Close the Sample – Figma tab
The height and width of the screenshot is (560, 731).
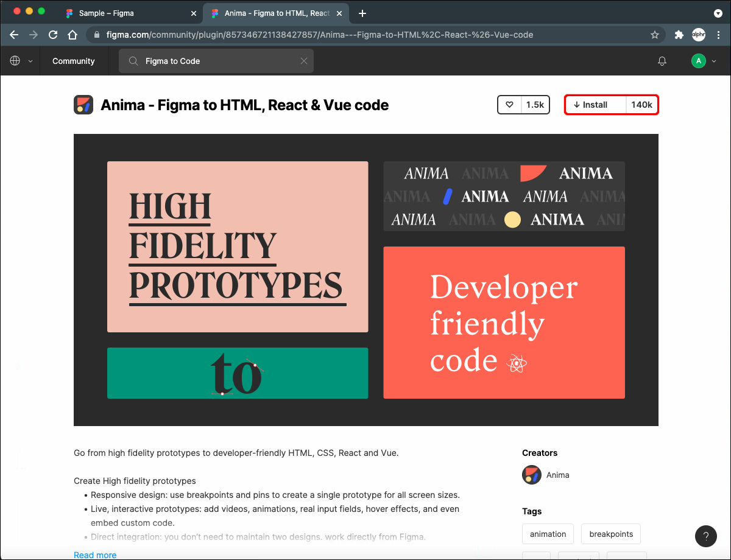194,13
